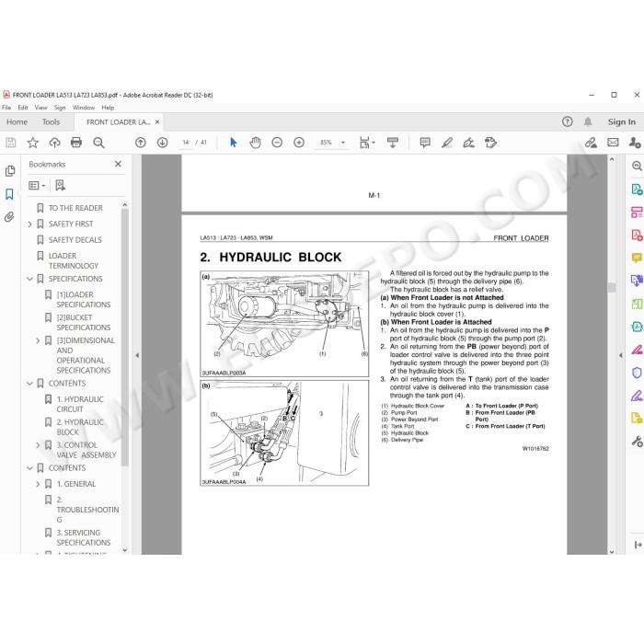644x644 pixels.
Task: Click the Save file icon
Action: point(11,143)
